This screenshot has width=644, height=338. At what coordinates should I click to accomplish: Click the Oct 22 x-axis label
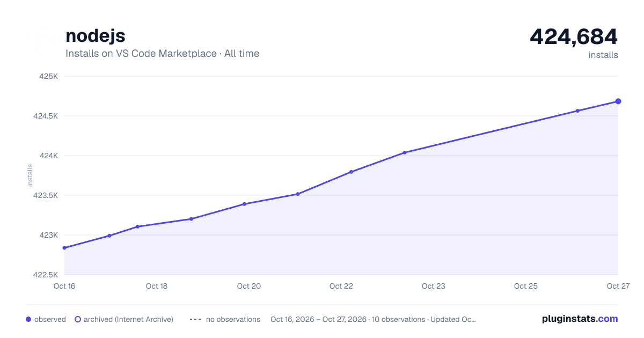click(341, 286)
